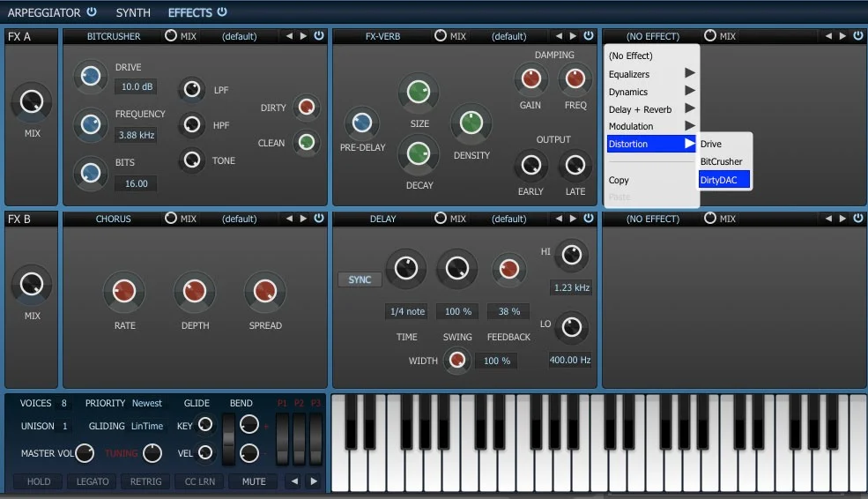Screen dimensions: 868x499
Task: Toggle power on FX A third slot
Action: tap(858, 35)
